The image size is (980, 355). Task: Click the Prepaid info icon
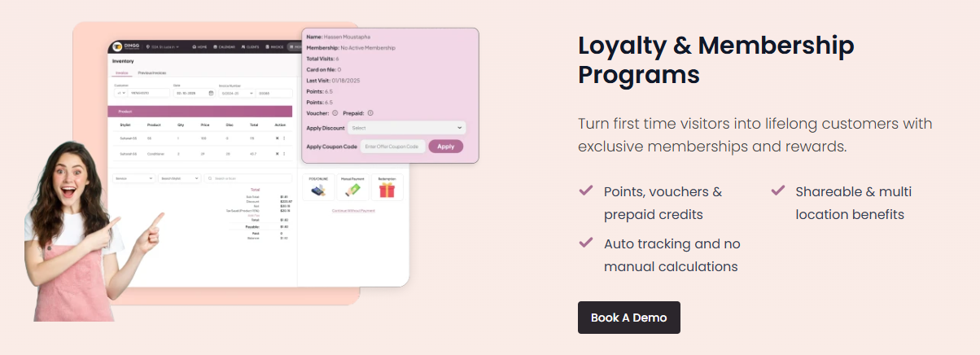370,113
